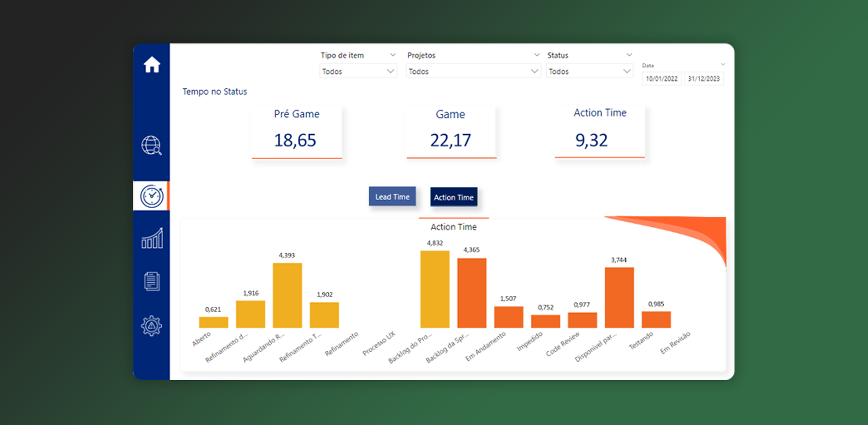Expand the Status header chevron
Viewport: 868px width, 425px height.
coord(629,55)
